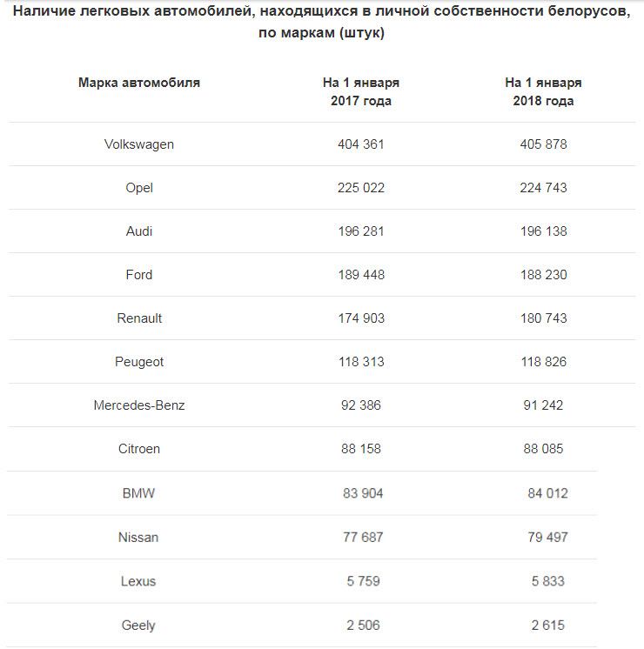Screen dimensions: 644x649
Task: Select the Lexus brand cell
Action: [x=138, y=581]
